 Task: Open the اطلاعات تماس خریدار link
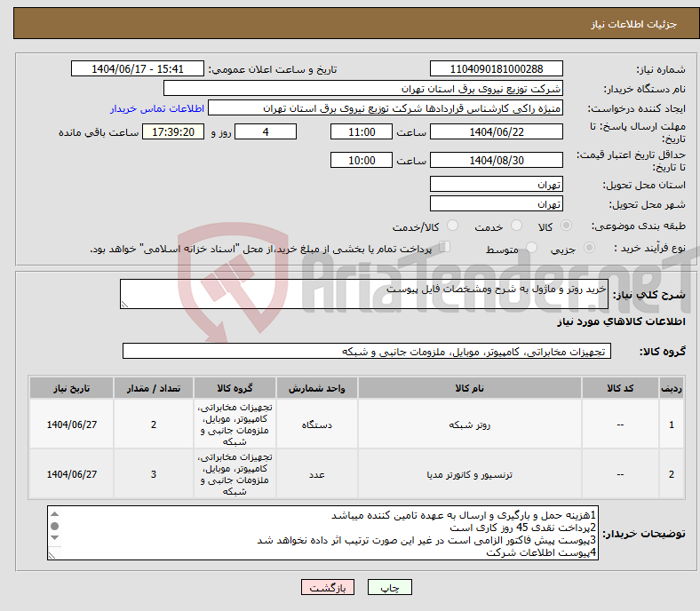(x=157, y=108)
